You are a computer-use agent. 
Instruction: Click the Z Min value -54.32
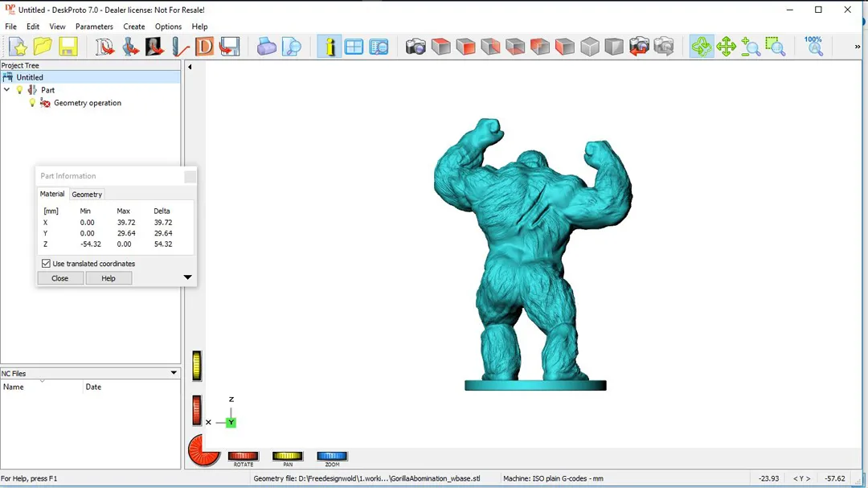pos(91,244)
